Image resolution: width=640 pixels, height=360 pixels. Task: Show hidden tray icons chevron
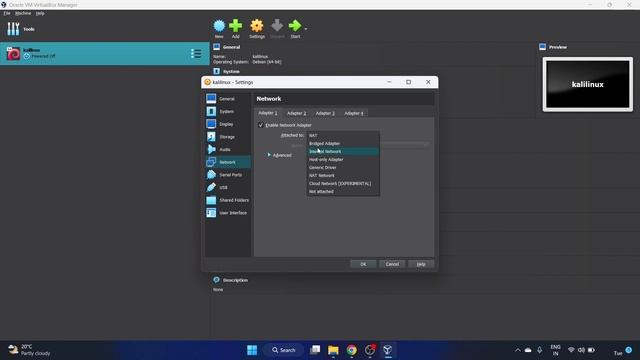pos(518,350)
